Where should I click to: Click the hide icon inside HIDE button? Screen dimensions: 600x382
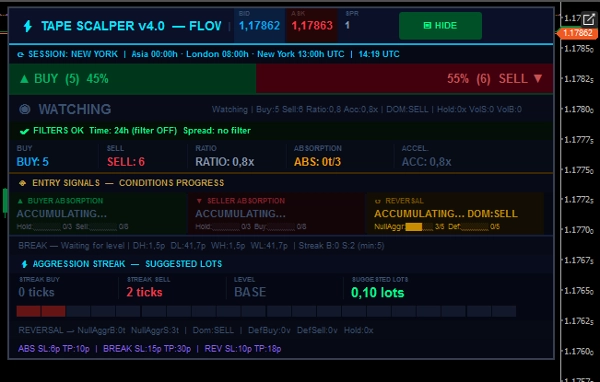click(x=427, y=26)
